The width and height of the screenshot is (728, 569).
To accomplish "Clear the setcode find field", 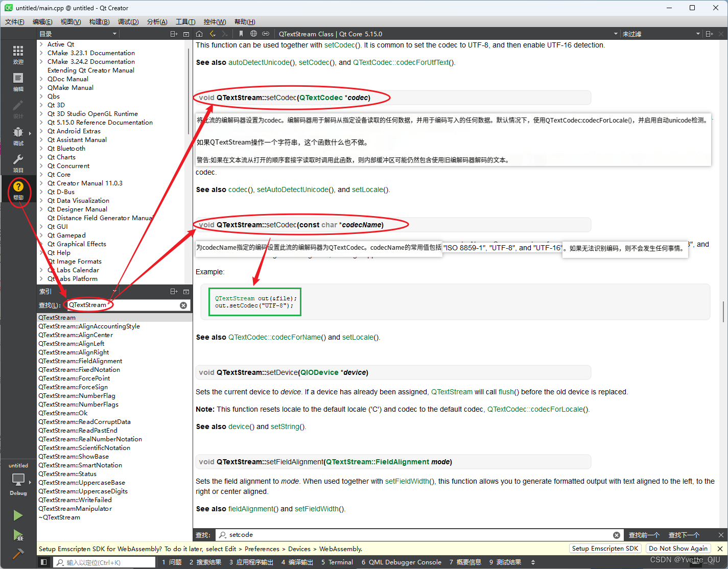I will [617, 535].
